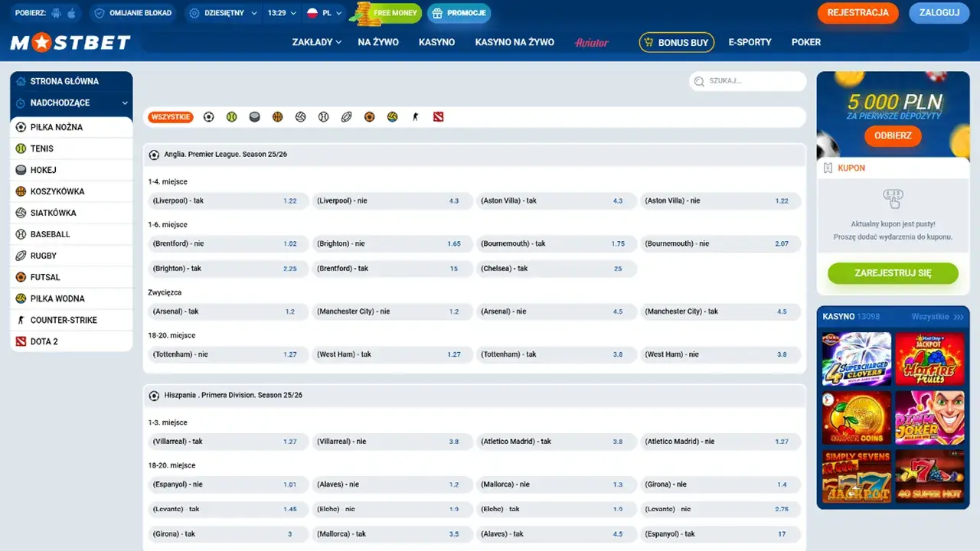Select Tenis in the sidebar
This screenshot has height=551, width=980.
point(71,148)
